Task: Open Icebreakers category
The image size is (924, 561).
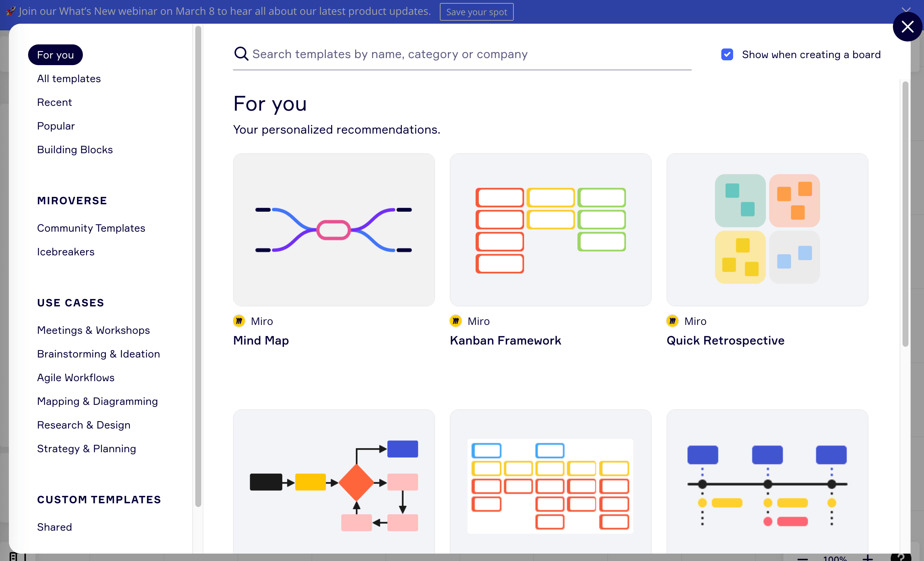Action: coord(65,252)
